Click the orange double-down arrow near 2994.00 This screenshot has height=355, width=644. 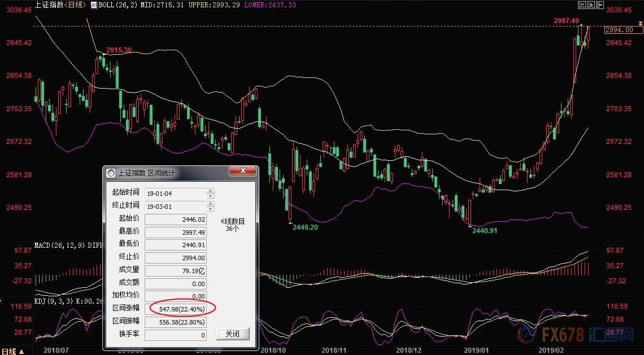pos(640,24)
